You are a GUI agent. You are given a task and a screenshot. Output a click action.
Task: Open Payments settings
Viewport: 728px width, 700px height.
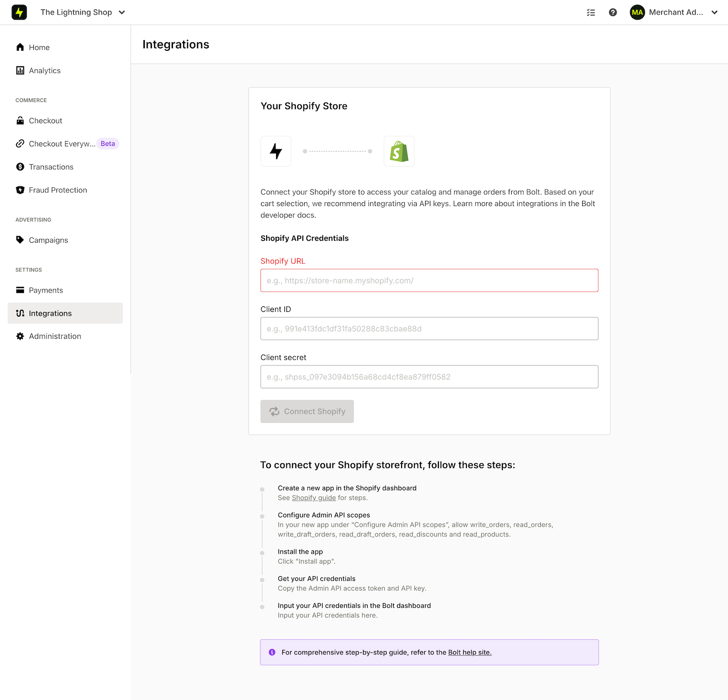tap(65, 290)
